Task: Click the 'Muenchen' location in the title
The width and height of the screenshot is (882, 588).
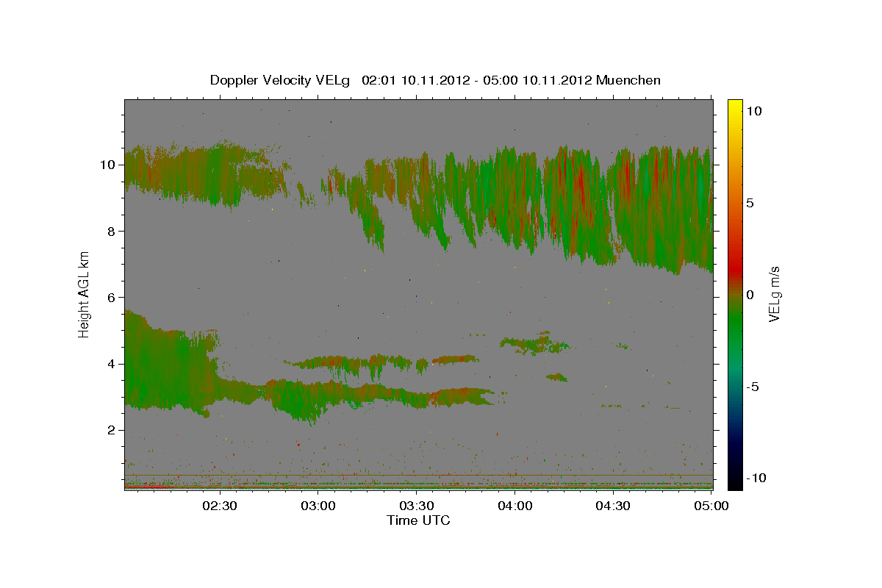Action: click(629, 80)
